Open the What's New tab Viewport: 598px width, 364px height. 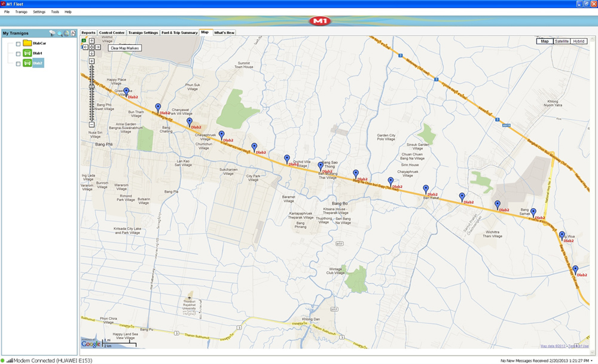(x=224, y=33)
